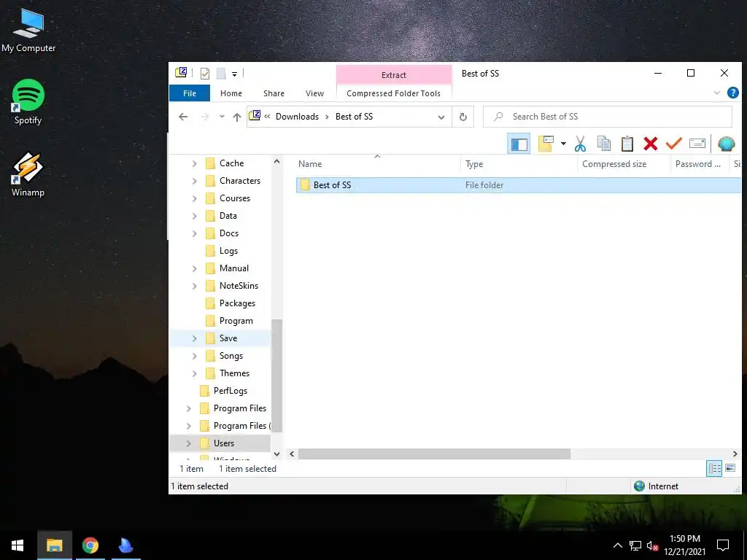Click the red X Delete icon
The width and height of the screenshot is (747, 560).
(650, 144)
